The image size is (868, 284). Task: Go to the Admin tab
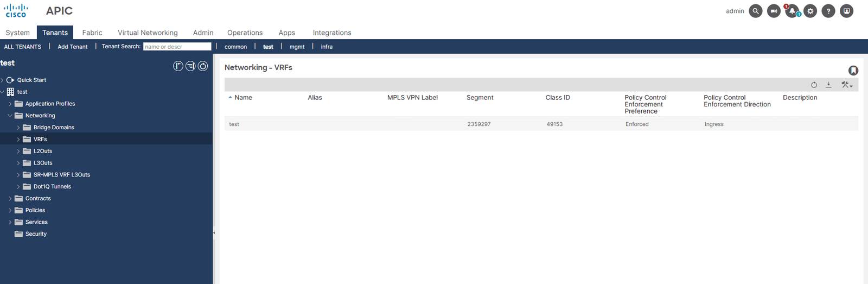(x=203, y=33)
